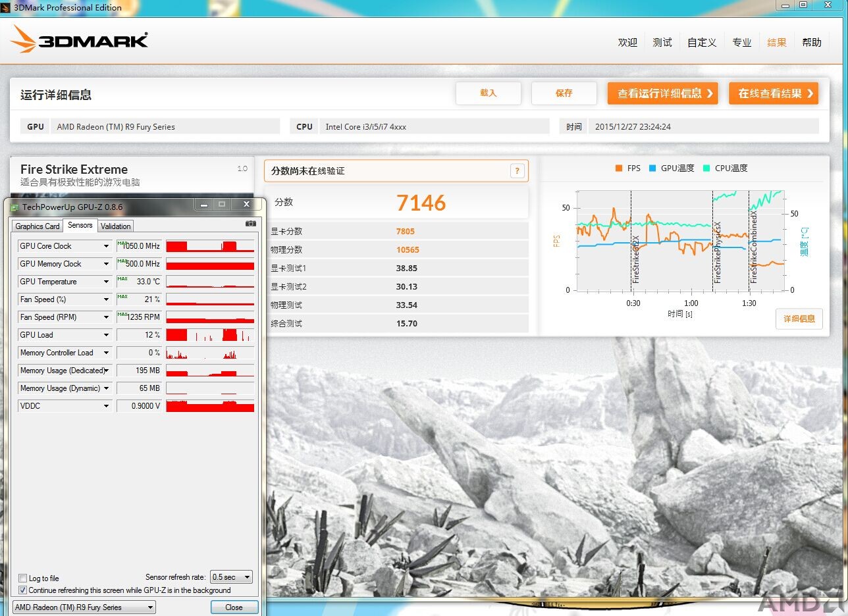
Task: Click the FireStrikeGt2X marker in the chart
Action: (x=636, y=259)
